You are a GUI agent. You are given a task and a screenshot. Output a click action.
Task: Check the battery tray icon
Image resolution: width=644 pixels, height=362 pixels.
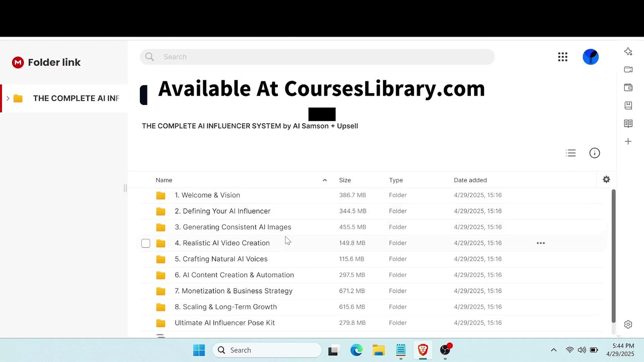coord(594,350)
